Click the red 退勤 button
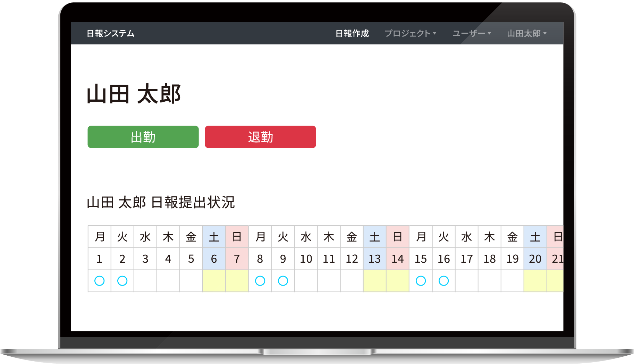634x364 pixels. pyautogui.click(x=260, y=137)
